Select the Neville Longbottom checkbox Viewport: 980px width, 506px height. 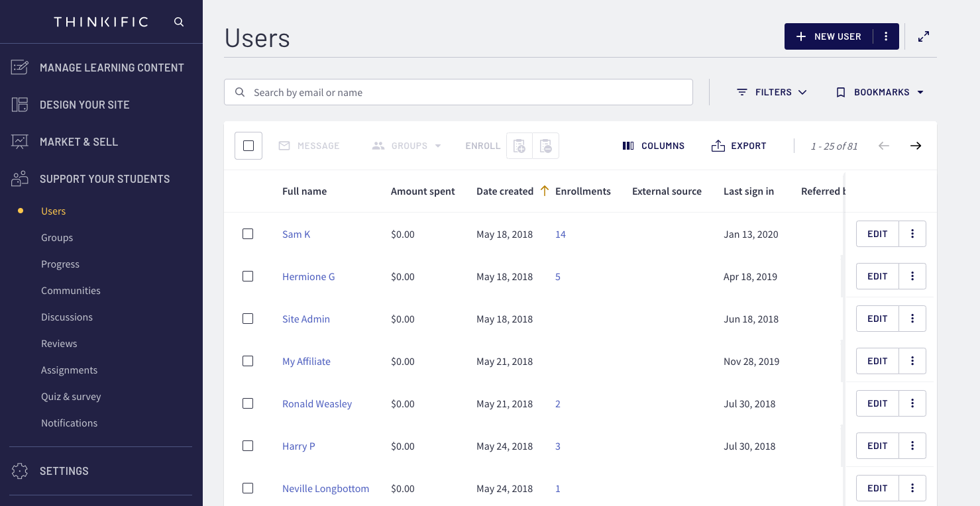[x=248, y=488]
